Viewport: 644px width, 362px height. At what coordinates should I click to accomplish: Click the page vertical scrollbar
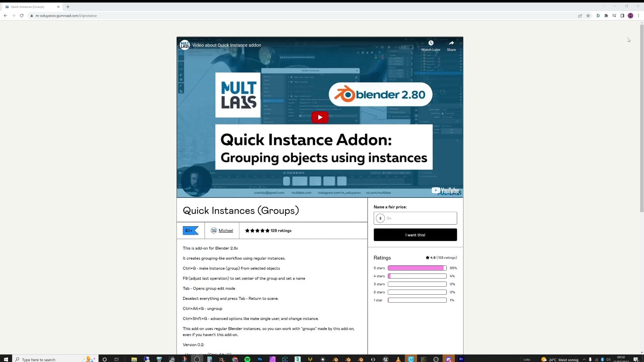pyautogui.click(x=642, y=118)
